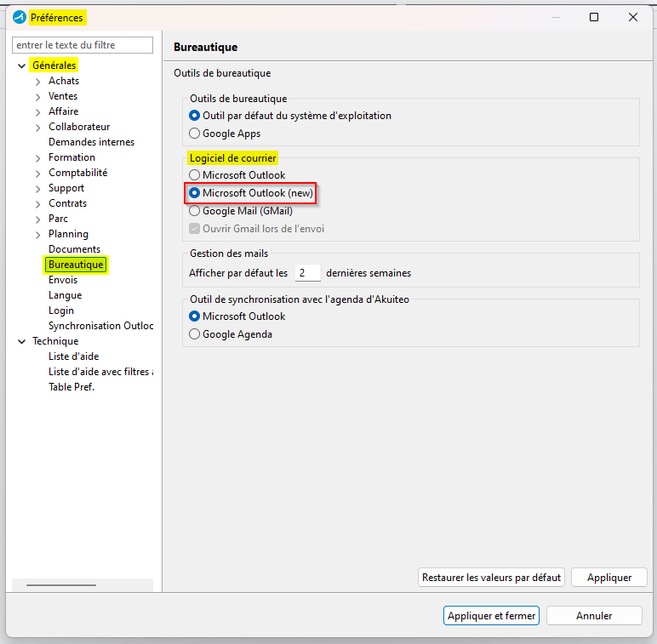Click the Akuiteo app icon in title bar
Screen dimensions: 657x644
click(x=20, y=17)
